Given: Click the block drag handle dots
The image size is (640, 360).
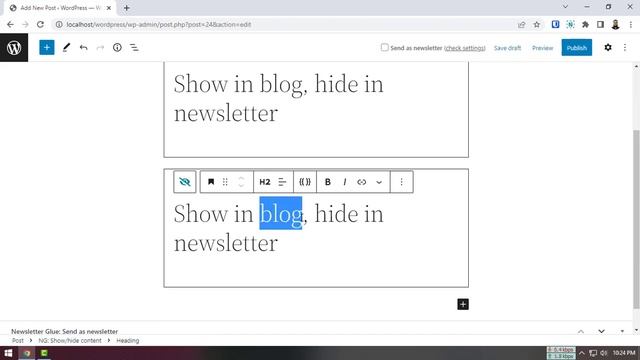Looking at the screenshot, I should (225, 182).
